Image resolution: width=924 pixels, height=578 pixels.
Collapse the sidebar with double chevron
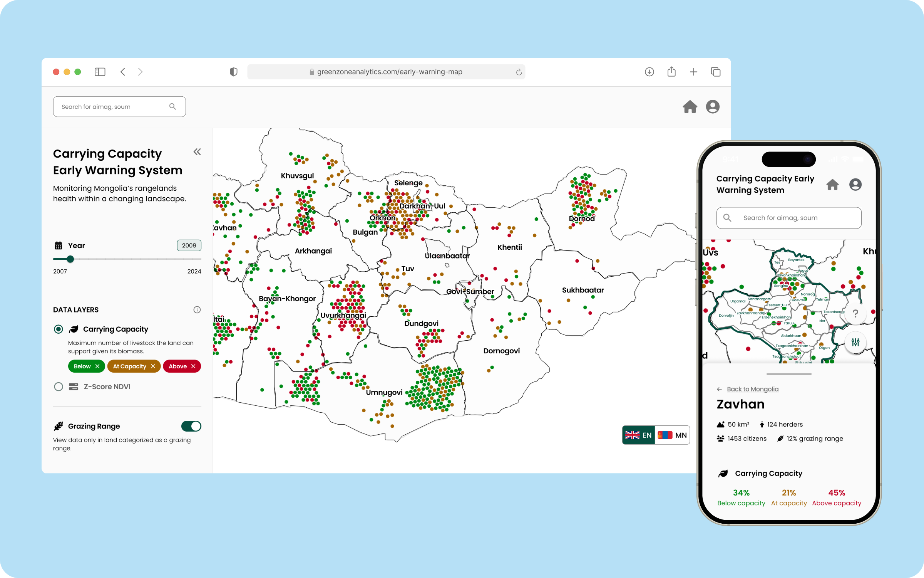[x=197, y=152]
